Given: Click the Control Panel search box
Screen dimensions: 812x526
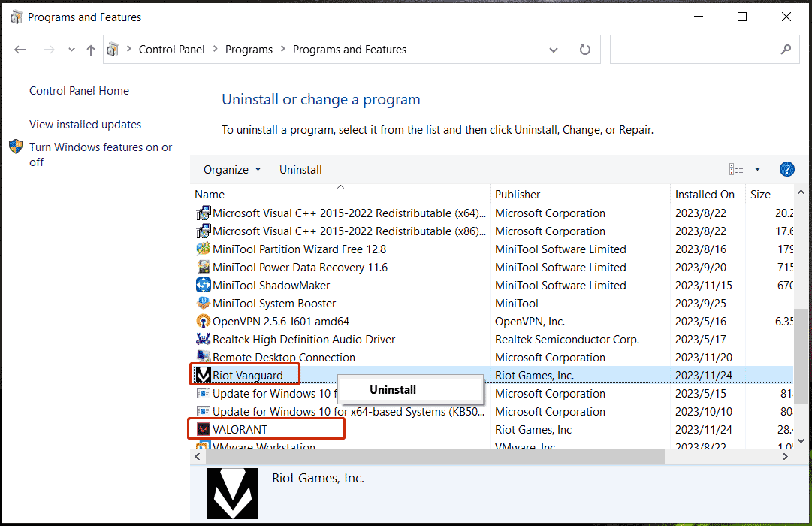Looking at the screenshot, I should 694,50.
